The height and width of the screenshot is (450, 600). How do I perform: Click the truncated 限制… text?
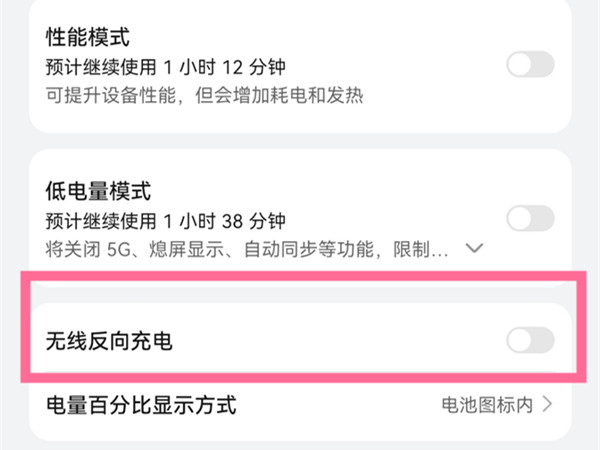pyautogui.click(x=423, y=247)
